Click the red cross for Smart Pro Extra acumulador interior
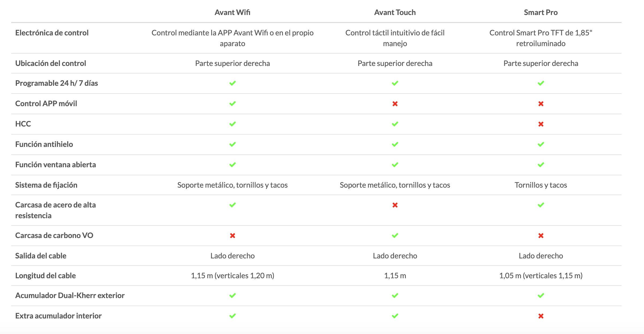Screen dimensions: 644x334 pos(541,316)
